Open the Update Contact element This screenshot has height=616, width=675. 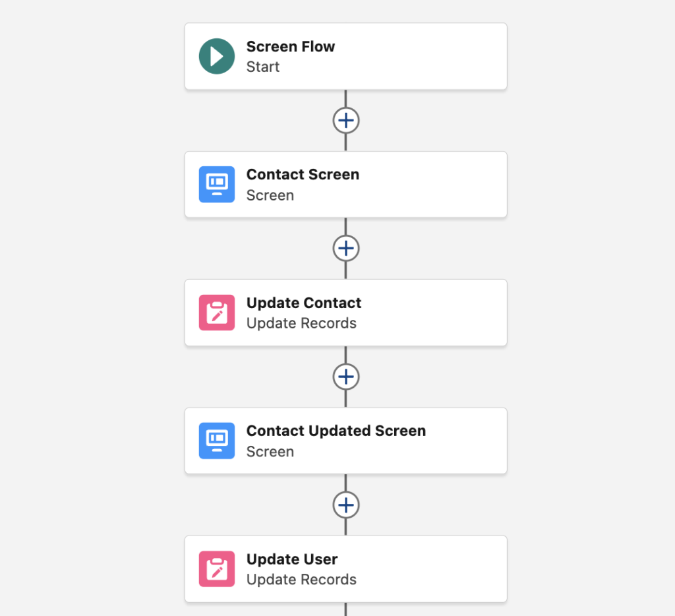[346, 312]
